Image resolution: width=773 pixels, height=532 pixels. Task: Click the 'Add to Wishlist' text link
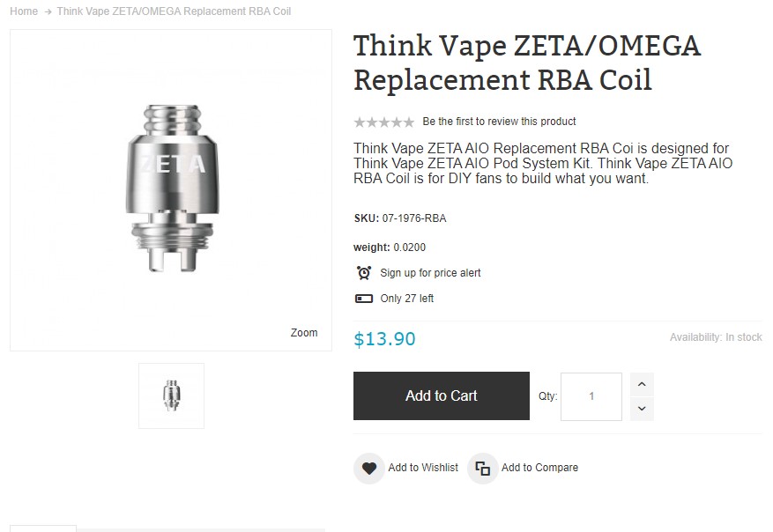[x=423, y=468]
